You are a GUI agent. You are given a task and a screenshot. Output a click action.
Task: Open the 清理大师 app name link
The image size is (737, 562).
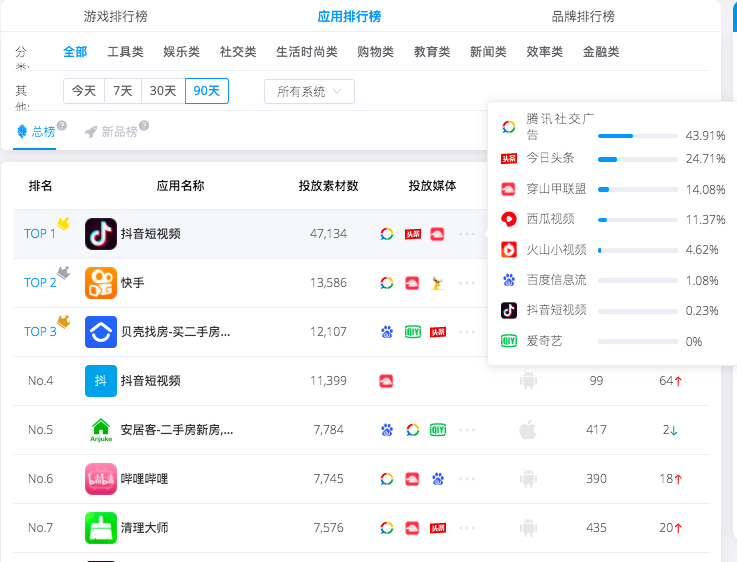[144, 528]
